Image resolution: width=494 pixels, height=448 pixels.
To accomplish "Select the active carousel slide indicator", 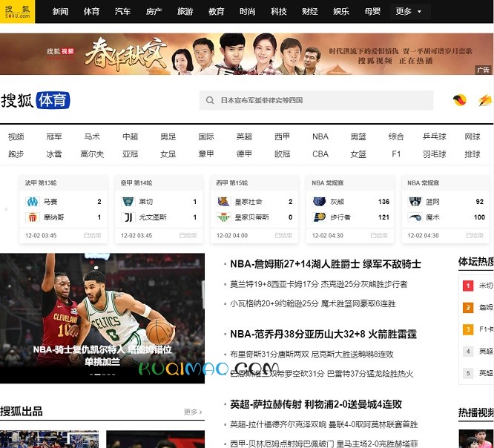I will click(97, 375).
